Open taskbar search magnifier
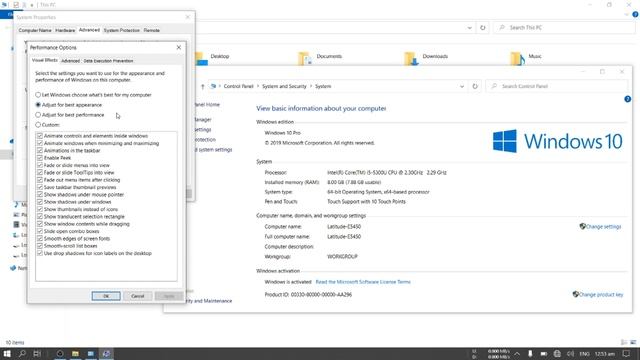Image resolution: width=640 pixels, height=360 pixels. pos(22,353)
